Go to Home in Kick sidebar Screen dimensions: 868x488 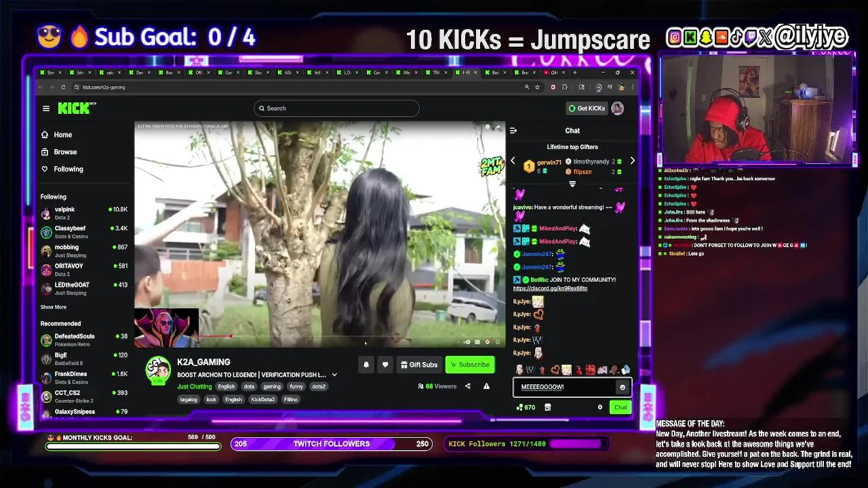tap(56, 135)
